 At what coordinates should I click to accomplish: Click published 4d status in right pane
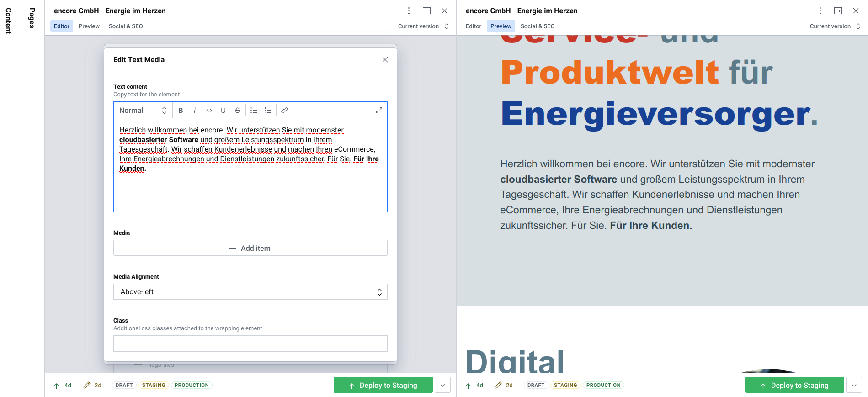coord(474,385)
